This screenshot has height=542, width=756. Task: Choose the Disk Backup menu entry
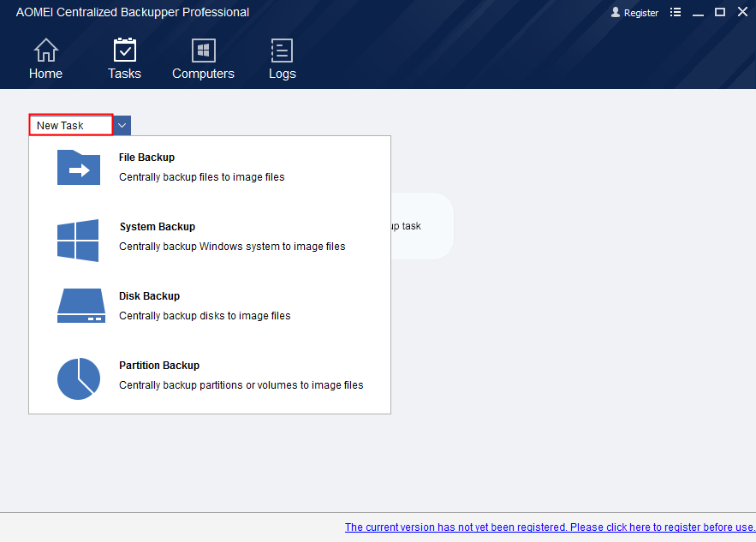[210, 307]
